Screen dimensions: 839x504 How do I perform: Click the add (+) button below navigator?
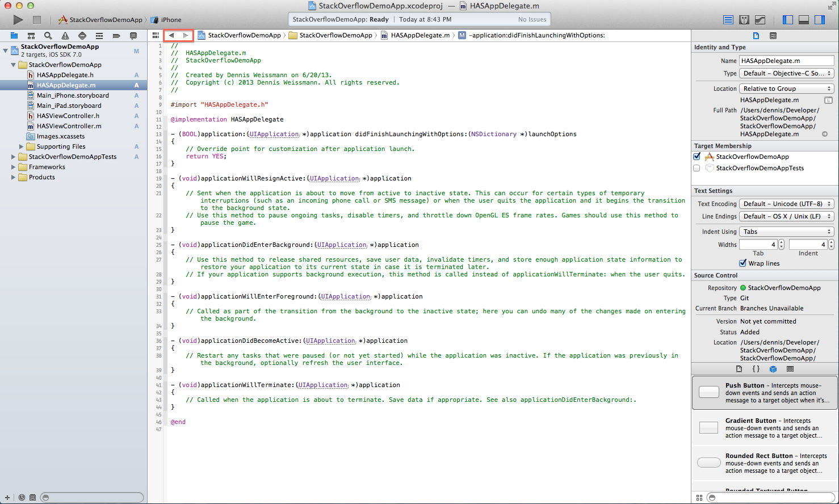[7, 498]
